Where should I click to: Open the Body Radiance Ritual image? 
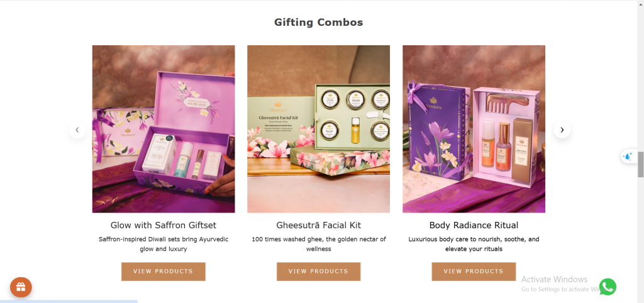point(474,129)
